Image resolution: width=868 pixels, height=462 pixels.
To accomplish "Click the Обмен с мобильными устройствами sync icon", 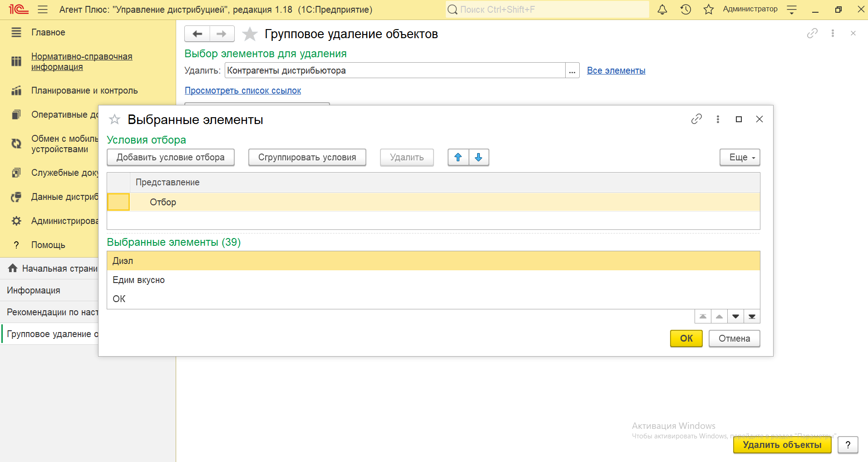I will coord(16,144).
